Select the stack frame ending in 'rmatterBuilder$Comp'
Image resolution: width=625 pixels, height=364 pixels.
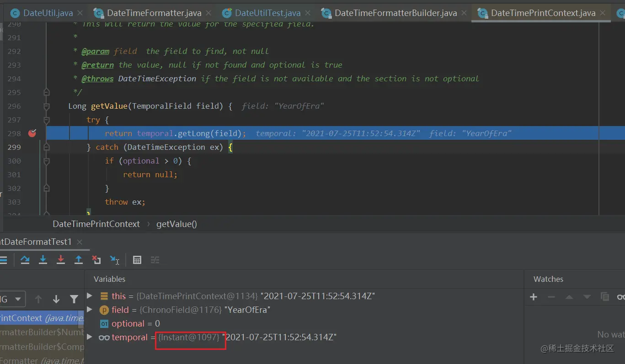(x=42, y=347)
